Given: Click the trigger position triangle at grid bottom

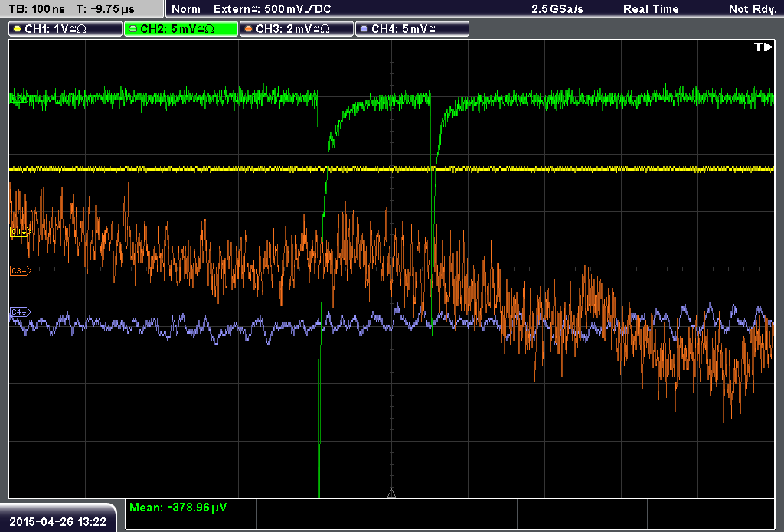Looking at the screenshot, I should (391, 494).
